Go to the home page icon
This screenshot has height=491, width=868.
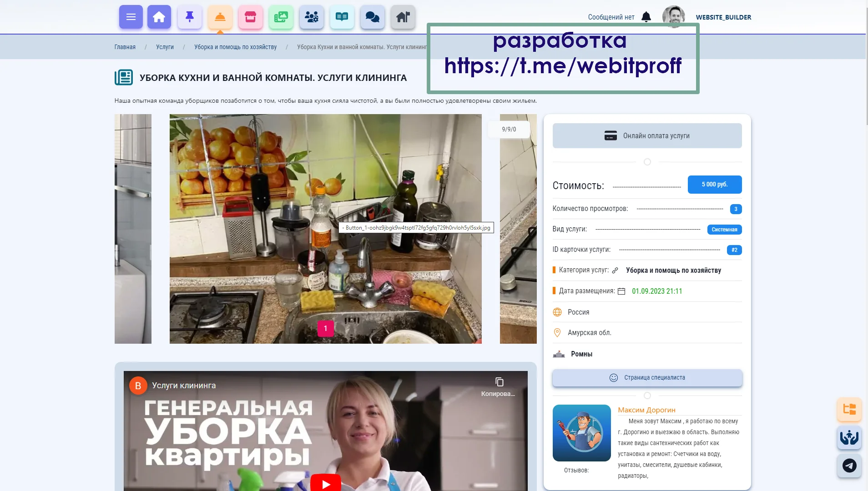(159, 17)
